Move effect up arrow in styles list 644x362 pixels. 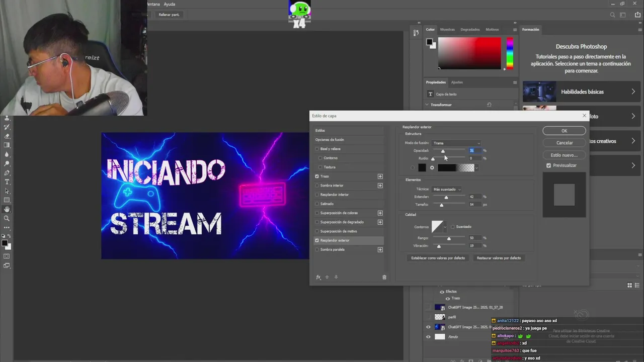327,277
